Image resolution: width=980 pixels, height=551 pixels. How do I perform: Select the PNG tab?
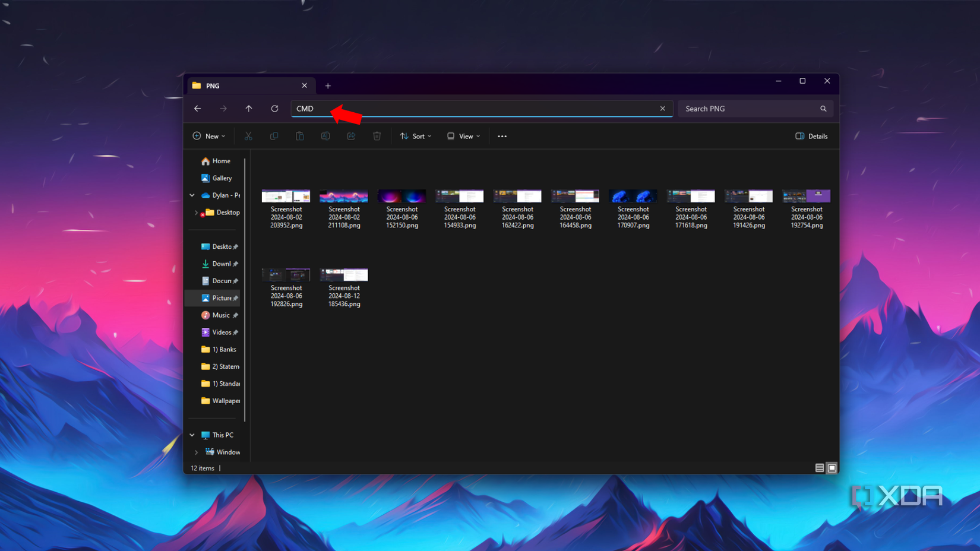point(238,85)
